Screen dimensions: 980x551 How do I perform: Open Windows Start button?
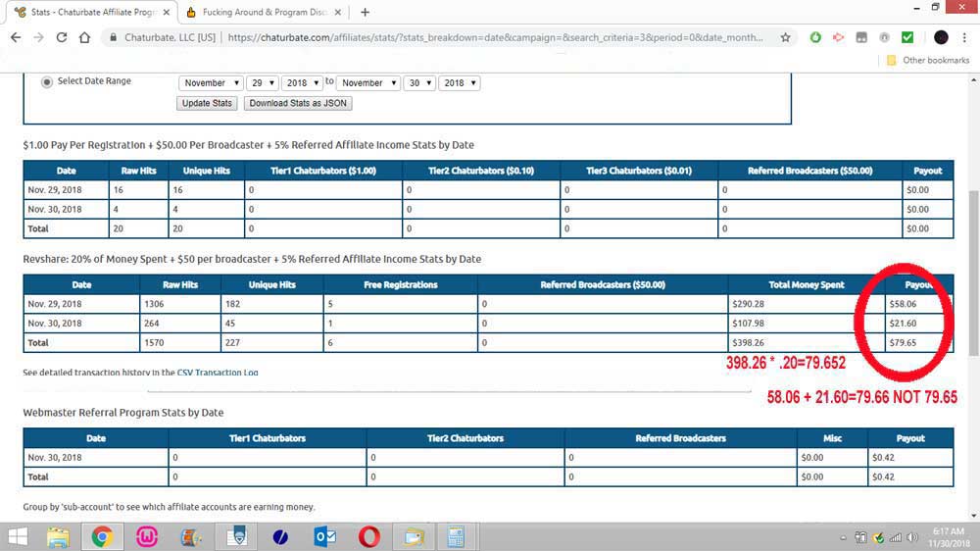click(18, 536)
